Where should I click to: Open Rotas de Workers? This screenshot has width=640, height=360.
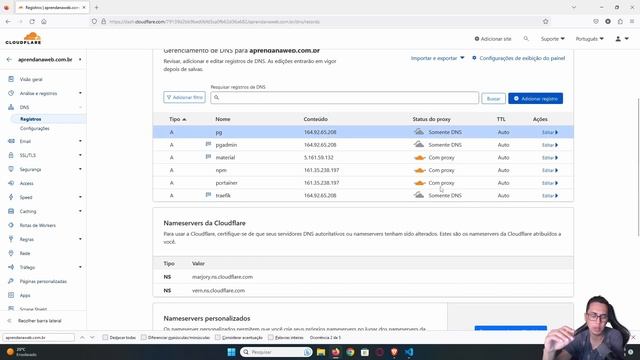pos(38,225)
